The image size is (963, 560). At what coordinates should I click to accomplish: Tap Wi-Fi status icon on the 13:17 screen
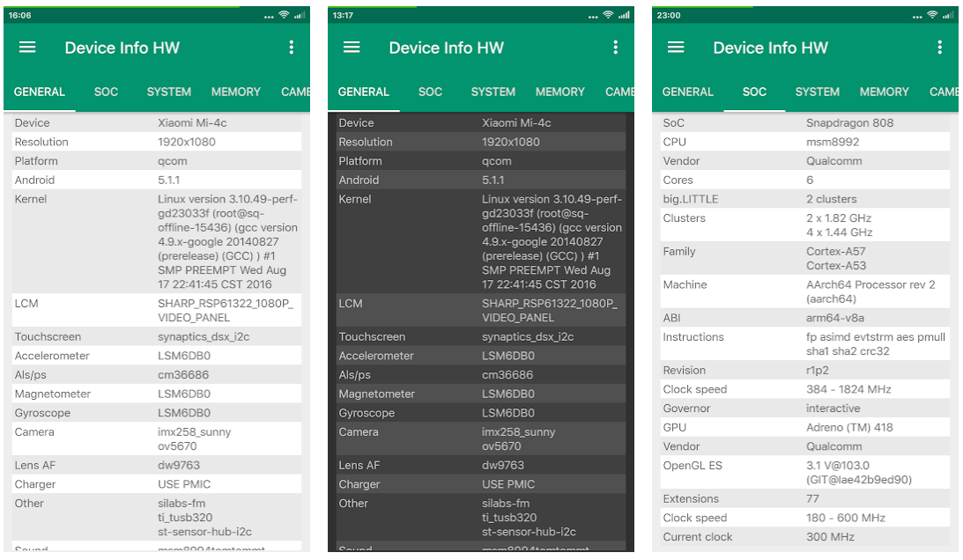pyautogui.click(x=608, y=15)
